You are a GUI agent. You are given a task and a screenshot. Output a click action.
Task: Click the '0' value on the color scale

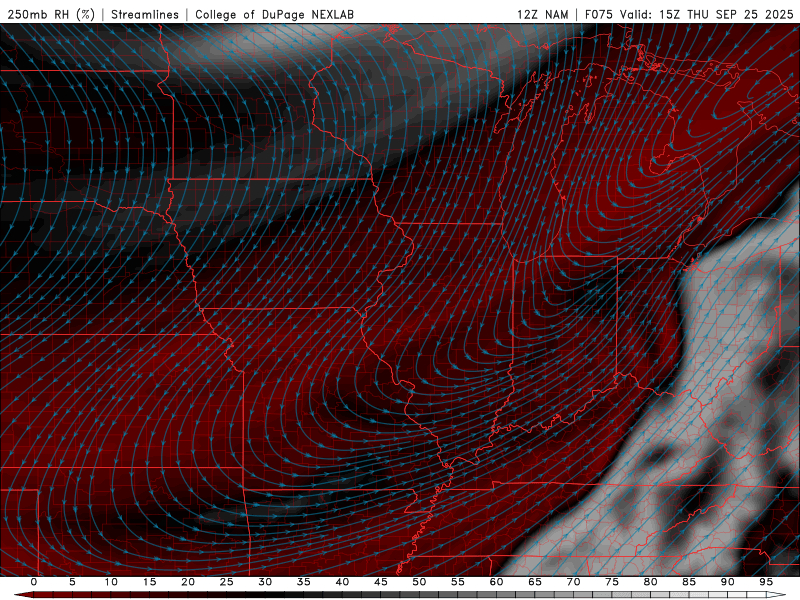(34, 582)
